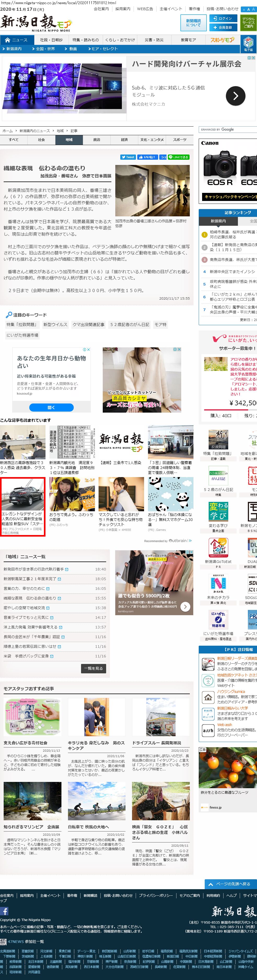Click the sweater ad arrow button
The image size is (257, 980).
pyautogui.click(x=185, y=607)
